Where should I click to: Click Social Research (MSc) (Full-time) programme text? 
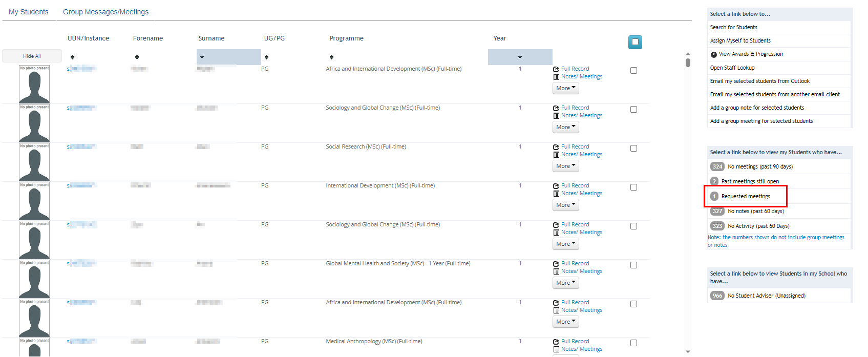tap(366, 147)
